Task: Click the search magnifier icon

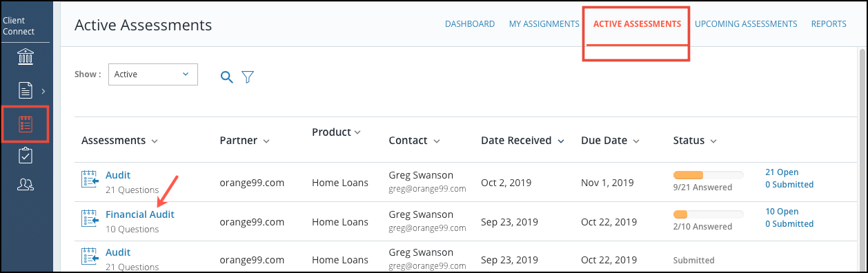Action: 226,77
